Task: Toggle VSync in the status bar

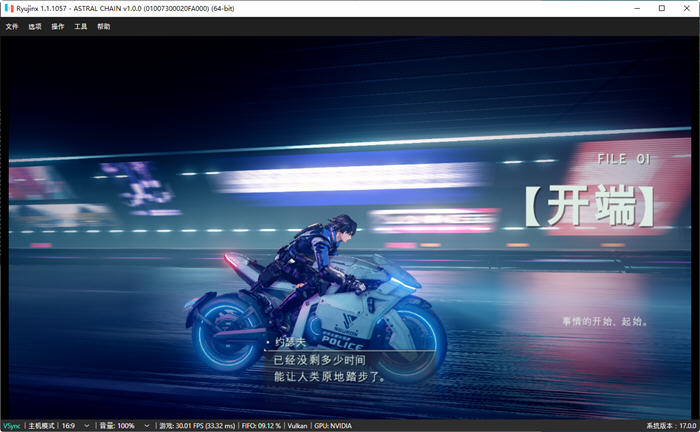Action: (x=12, y=426)
